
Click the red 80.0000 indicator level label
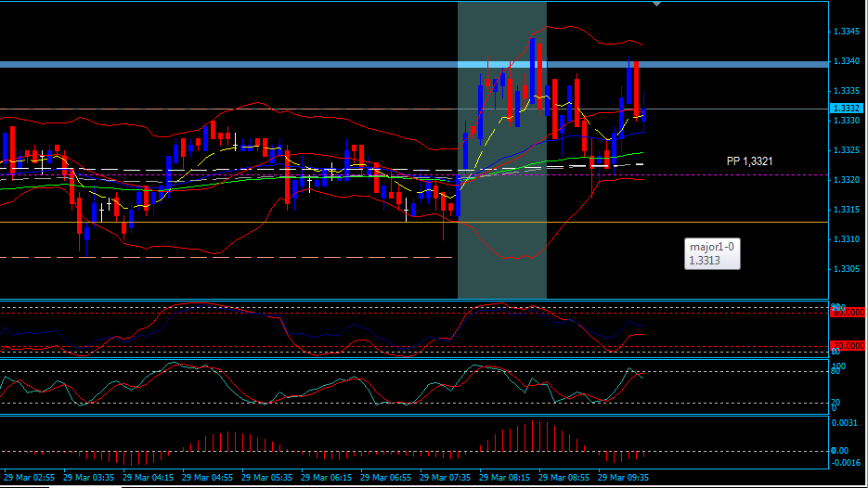click(x=849, y=313)
